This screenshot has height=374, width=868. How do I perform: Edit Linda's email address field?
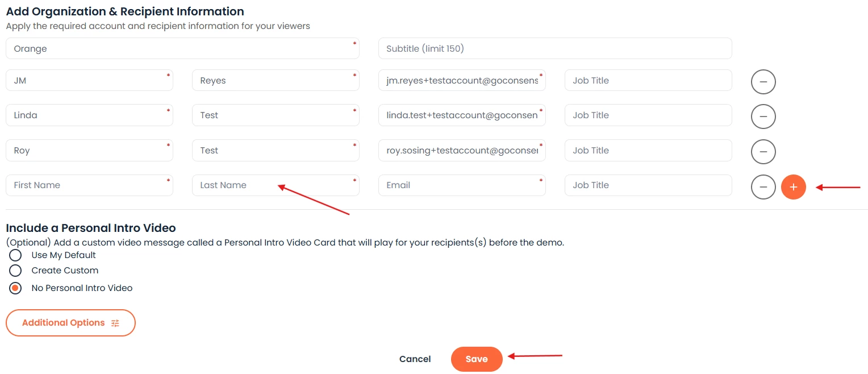coord(461,115)
